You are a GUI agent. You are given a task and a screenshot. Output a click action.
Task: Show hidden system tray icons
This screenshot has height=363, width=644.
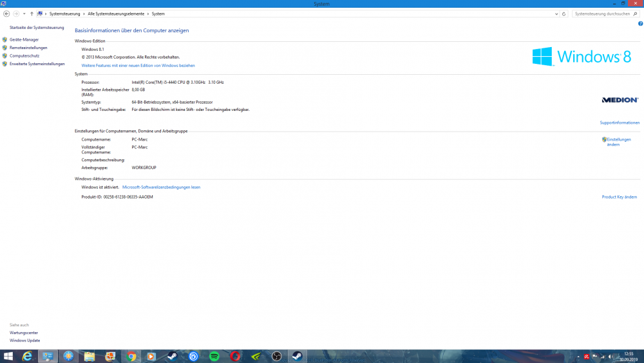point(578,356)
